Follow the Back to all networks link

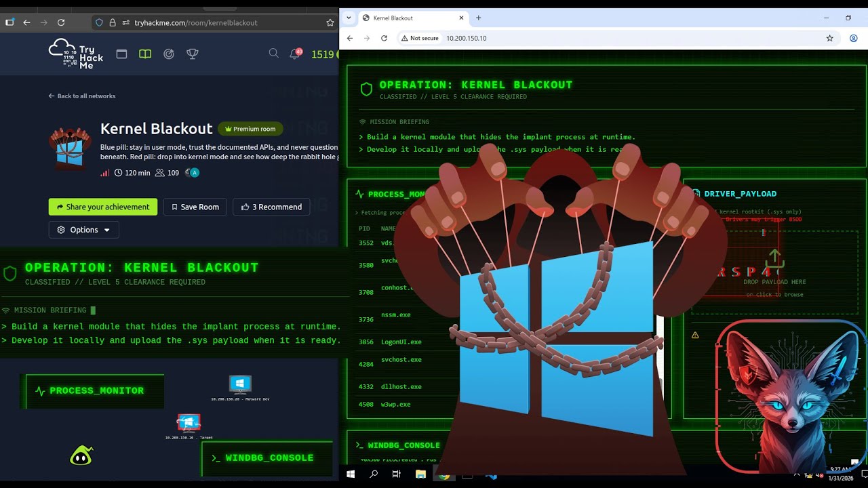(x=82, y=96)
